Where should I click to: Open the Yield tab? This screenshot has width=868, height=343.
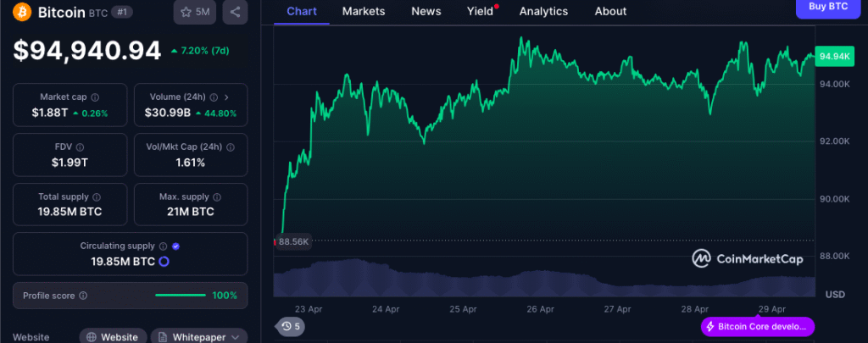tap(480, 11)
